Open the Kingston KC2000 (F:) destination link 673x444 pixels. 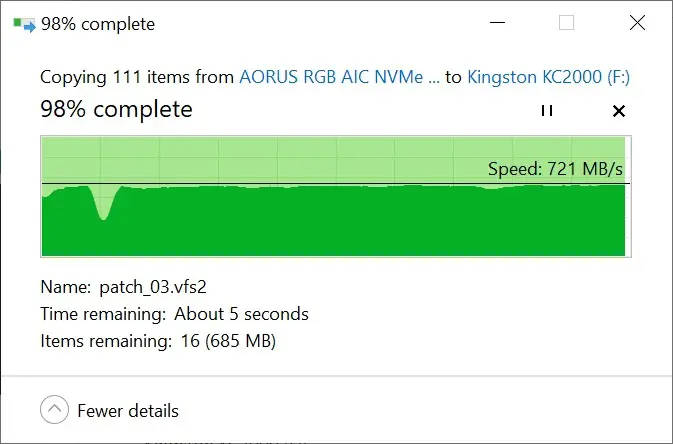548,77
